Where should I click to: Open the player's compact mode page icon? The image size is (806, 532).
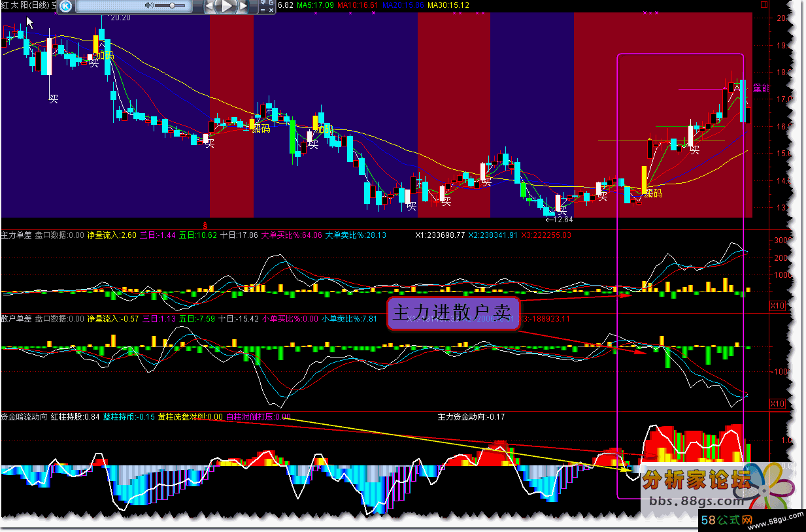tap(271, 3)
